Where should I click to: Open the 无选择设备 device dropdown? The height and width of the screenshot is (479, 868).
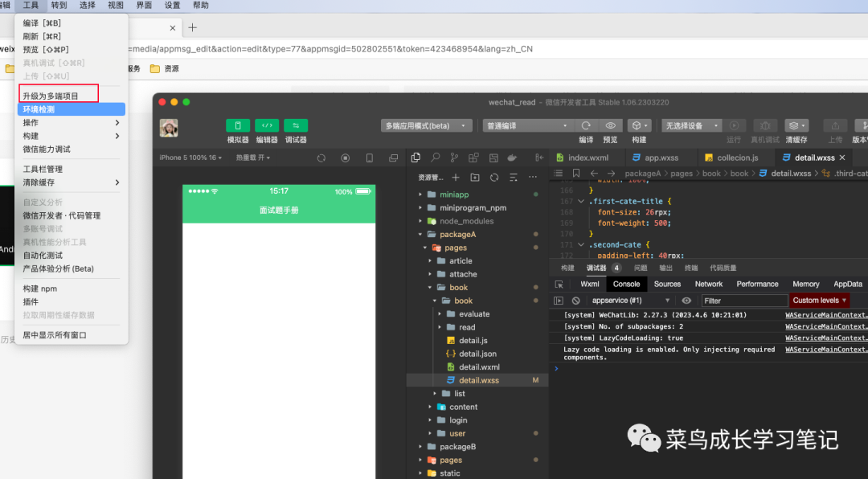692,125
